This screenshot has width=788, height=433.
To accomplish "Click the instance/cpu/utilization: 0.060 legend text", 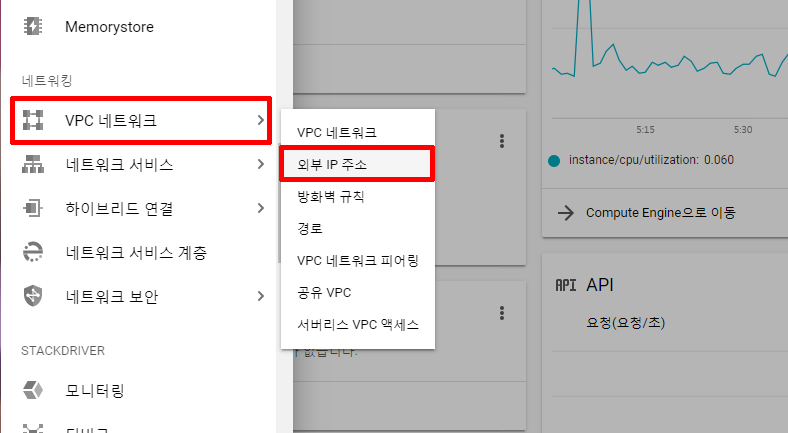I will coord(651,160).
